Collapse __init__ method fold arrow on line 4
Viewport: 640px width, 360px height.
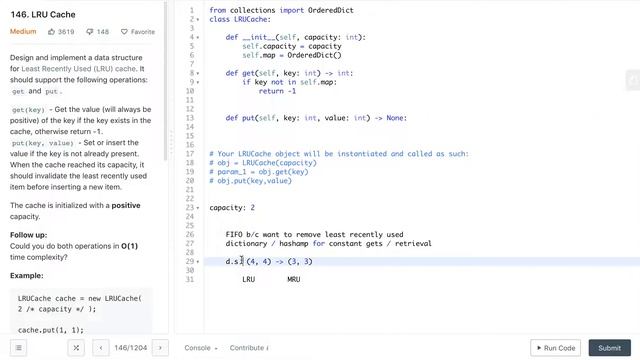pos(198,38)
